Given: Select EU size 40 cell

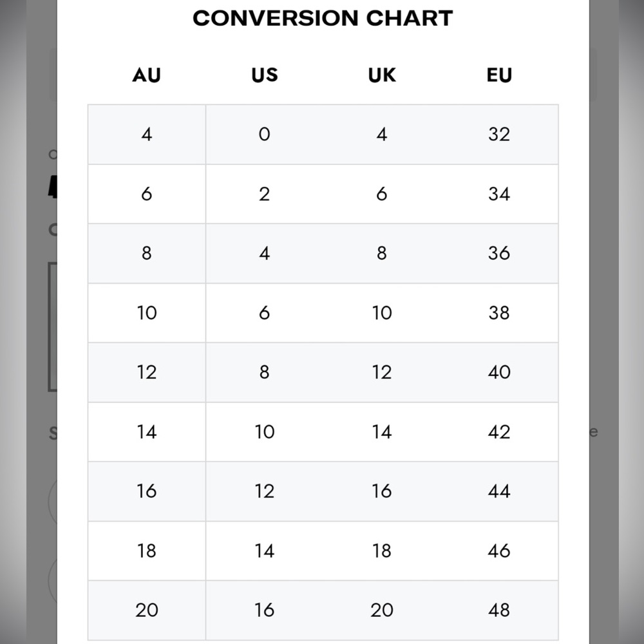Looking at the screenshot, I should click(x=500, y=372).
